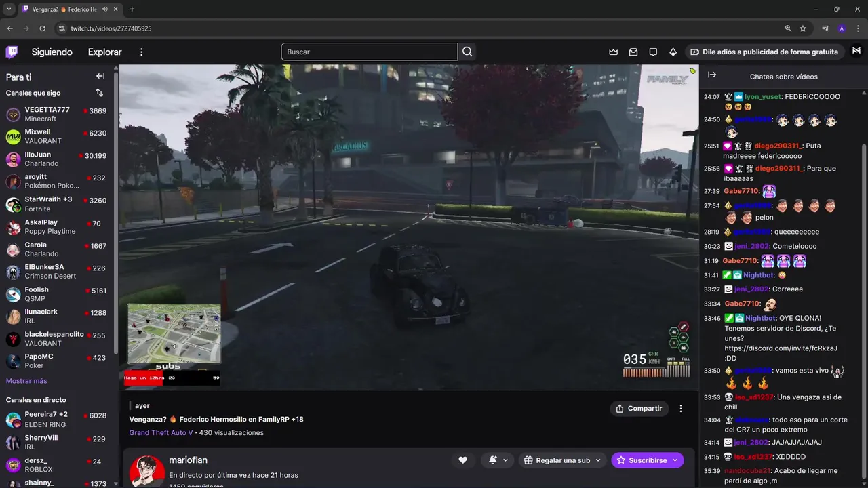Open browser zoom magnifier icon
The width and height of the screenshot is (868, 488).
pos(788,28)
